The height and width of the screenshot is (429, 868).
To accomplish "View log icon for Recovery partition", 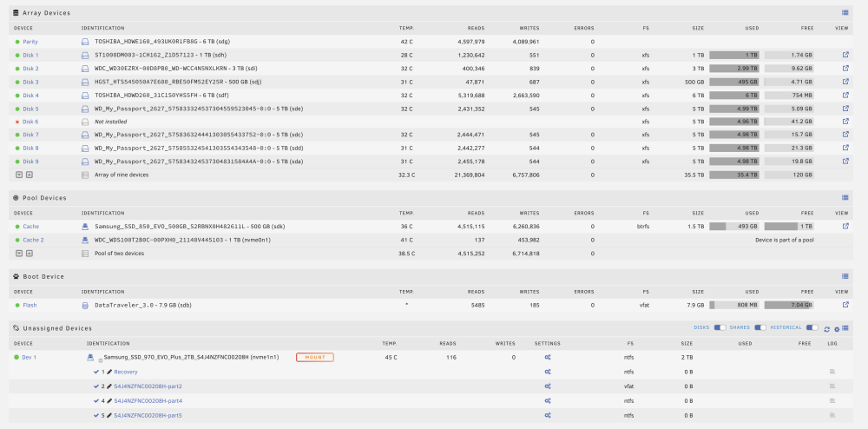I will coord(832,372).
